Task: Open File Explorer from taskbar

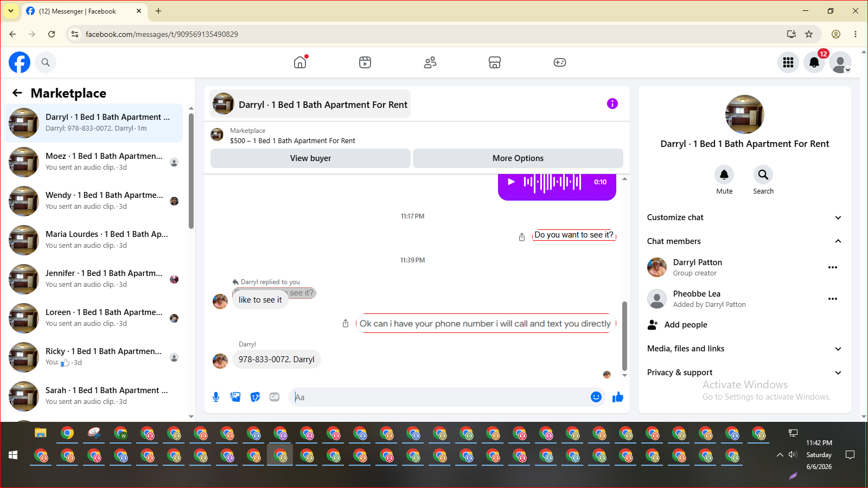Action: point(41,433)
